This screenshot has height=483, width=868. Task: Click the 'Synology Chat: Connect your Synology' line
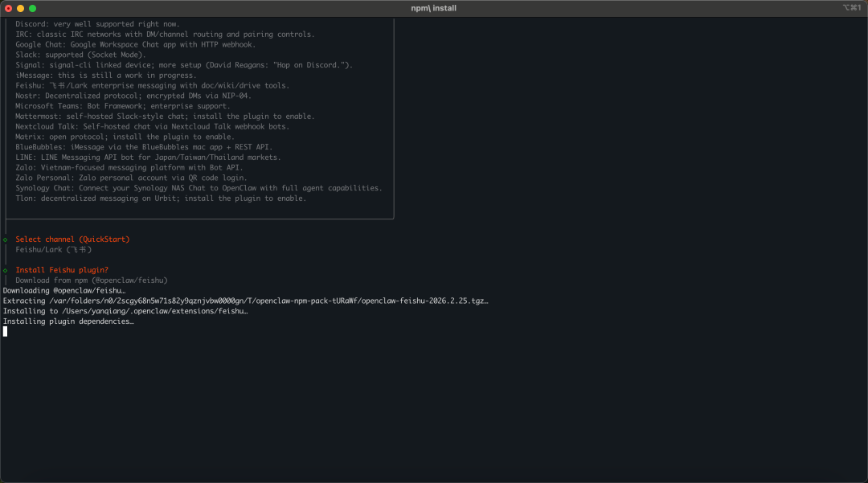[199, 188]
